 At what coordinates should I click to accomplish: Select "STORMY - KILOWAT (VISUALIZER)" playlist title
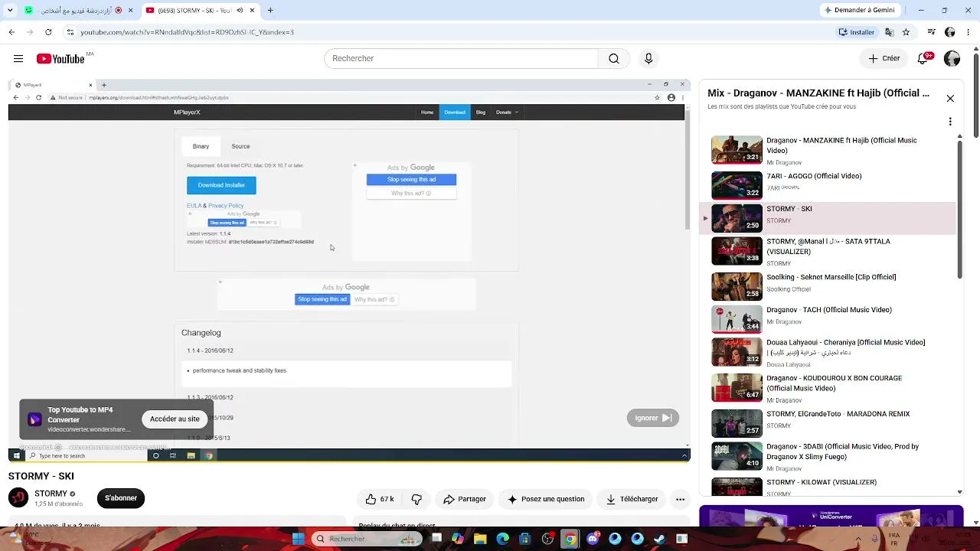(822, 483)
